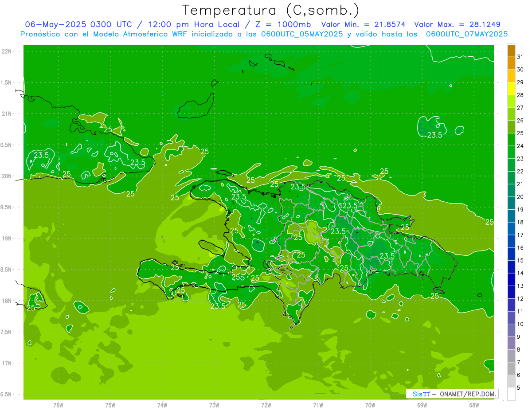Click the 22N latitude label
This screenshot has height=411, width=532.
click(8, 51)
